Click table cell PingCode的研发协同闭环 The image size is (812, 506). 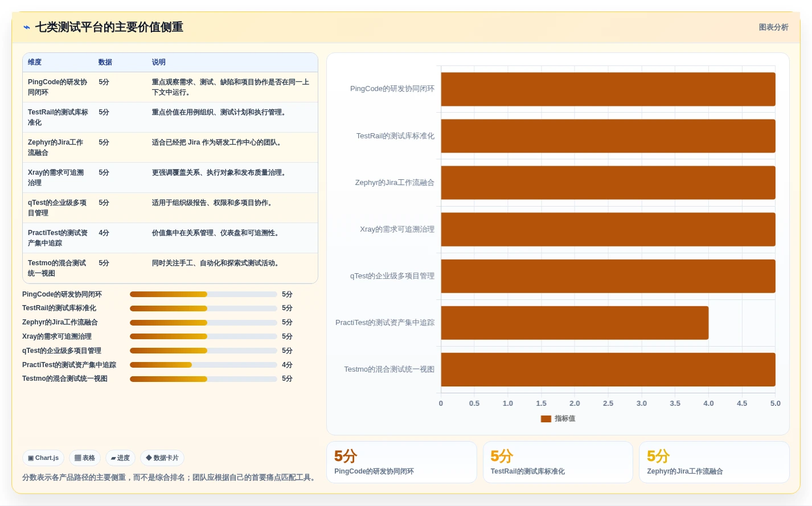tap(58, 87)
